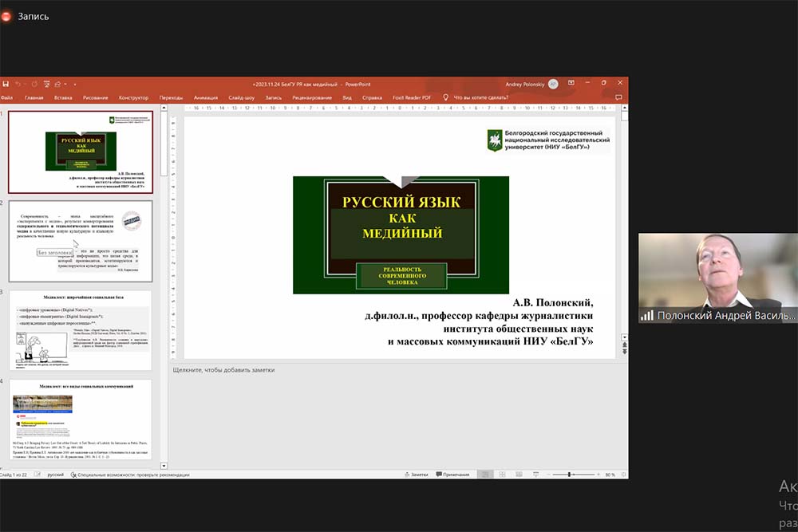Expand the quick access toolbar customize arrow
Viewport: 798px width, 532px height.
(75, 84)
